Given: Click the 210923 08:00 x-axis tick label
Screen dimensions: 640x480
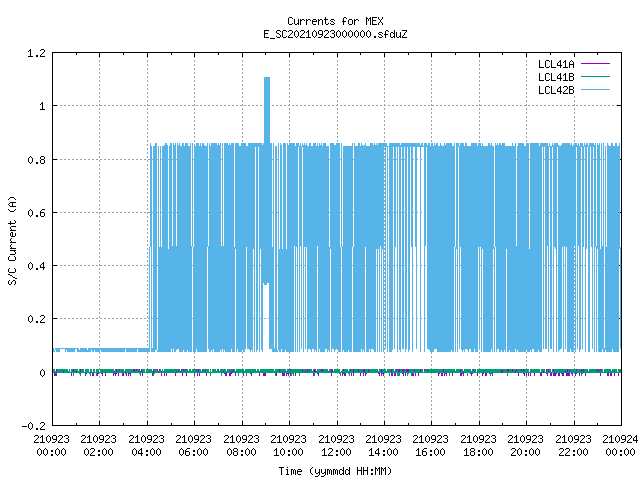Looking at the screenshot, I should (x=241, y=445).
